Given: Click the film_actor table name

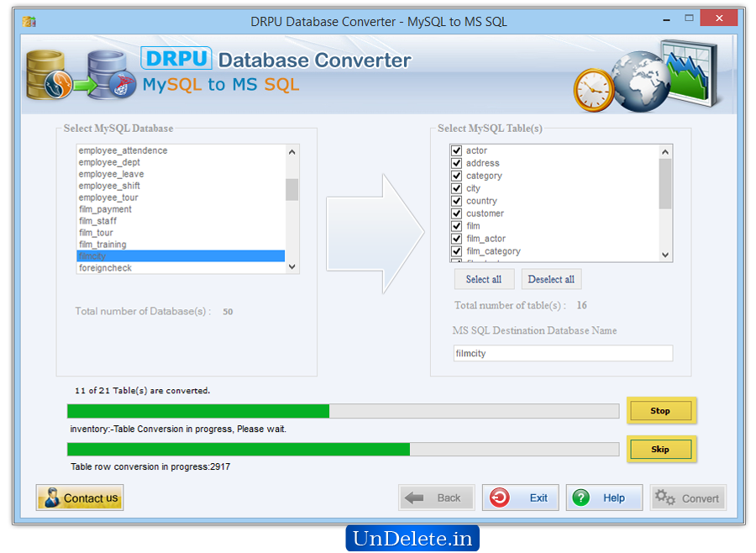Looking at the screenshot, I should 486,239.
